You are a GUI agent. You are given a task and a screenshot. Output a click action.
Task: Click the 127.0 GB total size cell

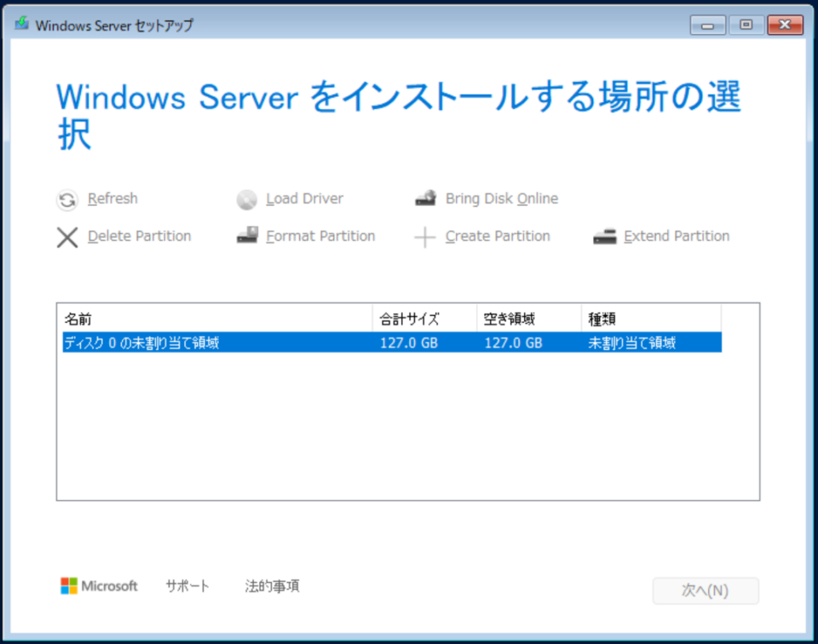[x=409, y=343]
